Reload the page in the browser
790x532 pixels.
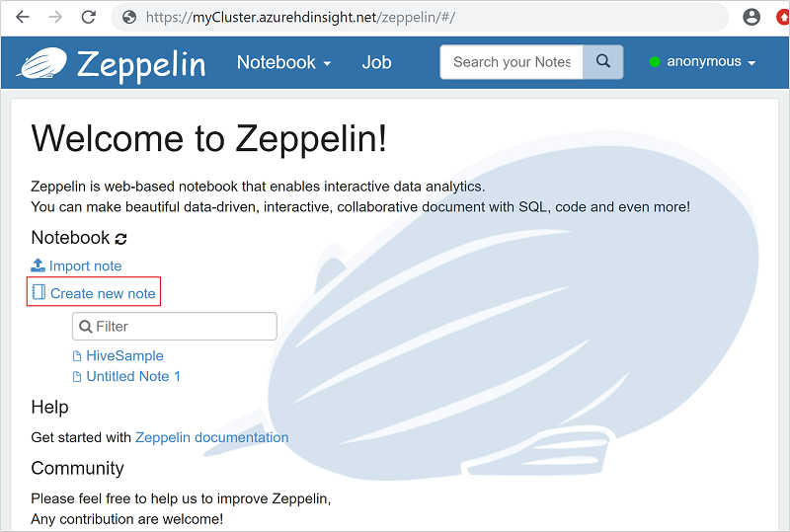pos(89,17)
